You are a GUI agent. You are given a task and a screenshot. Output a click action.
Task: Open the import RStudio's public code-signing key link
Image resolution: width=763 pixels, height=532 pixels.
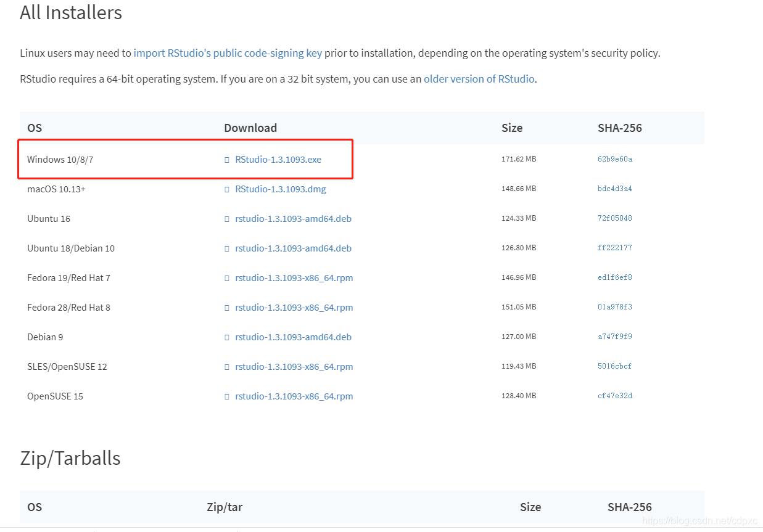pos(228,53)
